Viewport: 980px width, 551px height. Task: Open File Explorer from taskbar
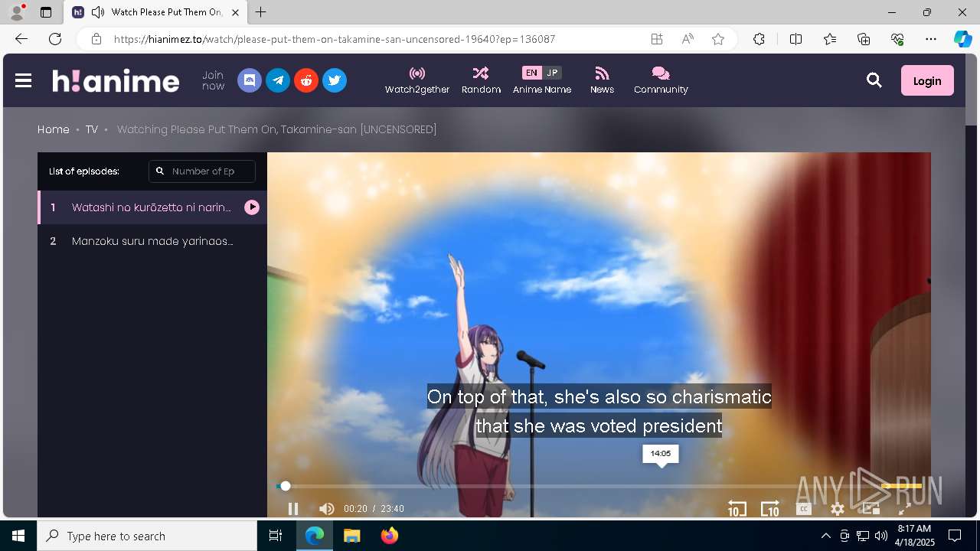tap(352, 536)
